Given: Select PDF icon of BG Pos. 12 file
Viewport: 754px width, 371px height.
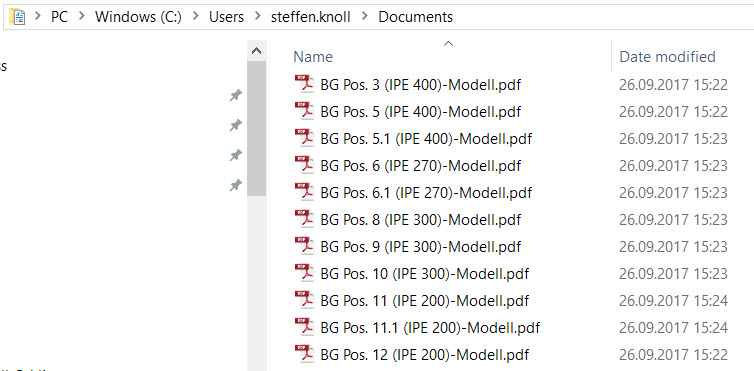Looking at the screenshot, I should click(x=304, y=354).
